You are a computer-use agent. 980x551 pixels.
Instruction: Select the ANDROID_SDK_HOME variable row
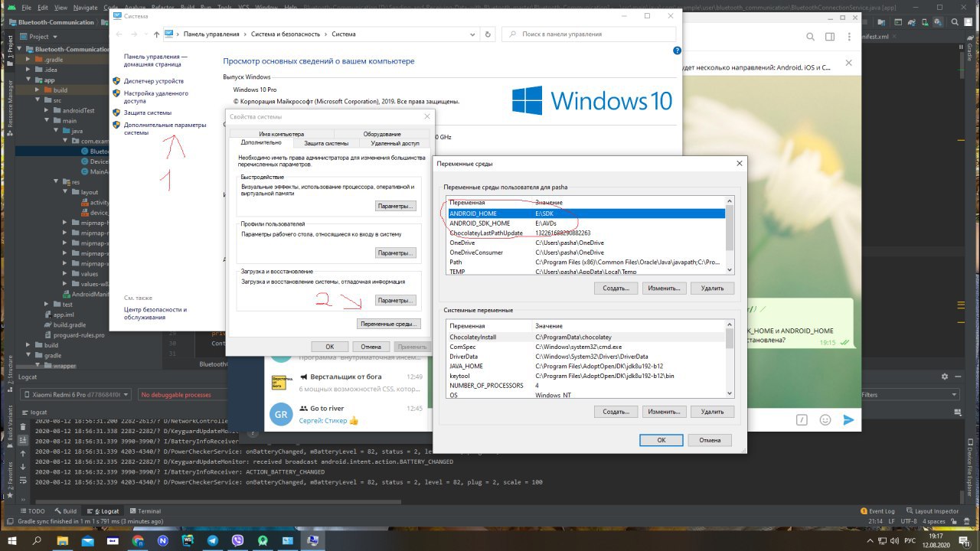coord(586,223)
